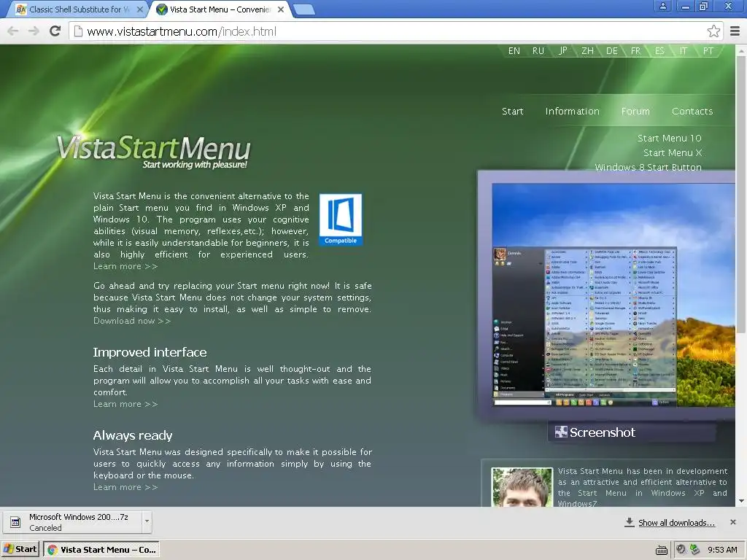This screenshot has height=560, width=747.
Task: Click the developer portrait photo
Action: pos(522,487)
